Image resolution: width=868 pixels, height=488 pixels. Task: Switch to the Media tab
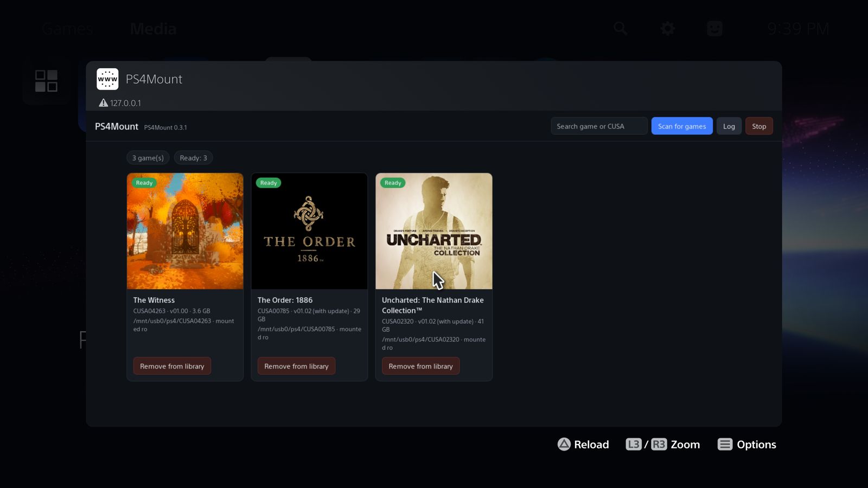pyautogui.click(x=153, y=29)
